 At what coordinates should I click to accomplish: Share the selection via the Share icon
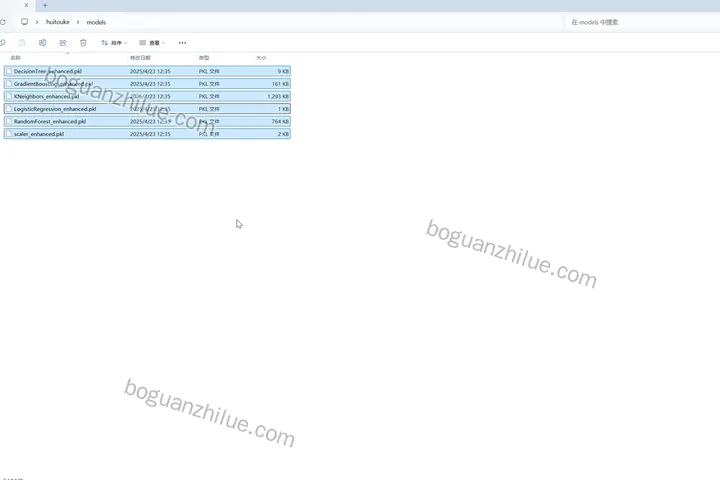[63, 43]
